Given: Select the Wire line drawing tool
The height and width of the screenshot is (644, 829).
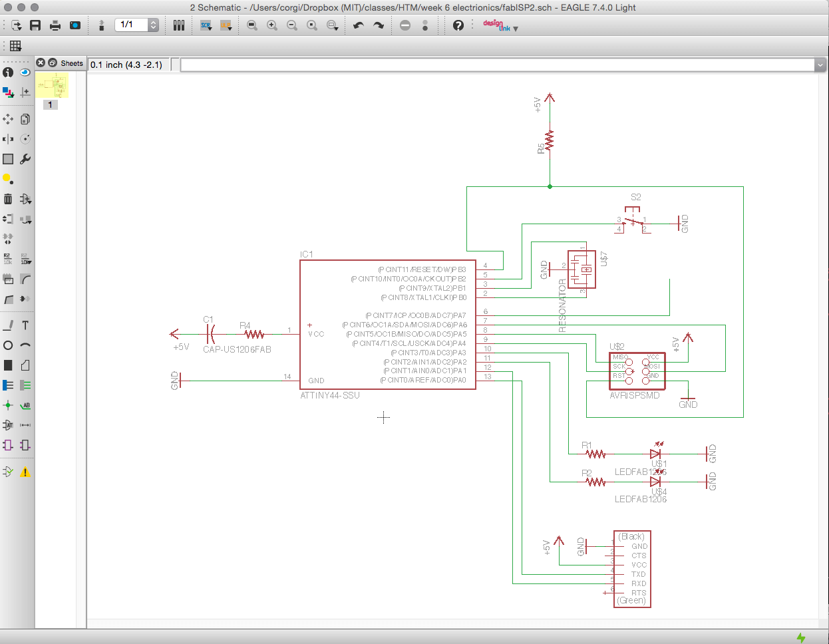Looking at the screenshot, I should (8, 325).
